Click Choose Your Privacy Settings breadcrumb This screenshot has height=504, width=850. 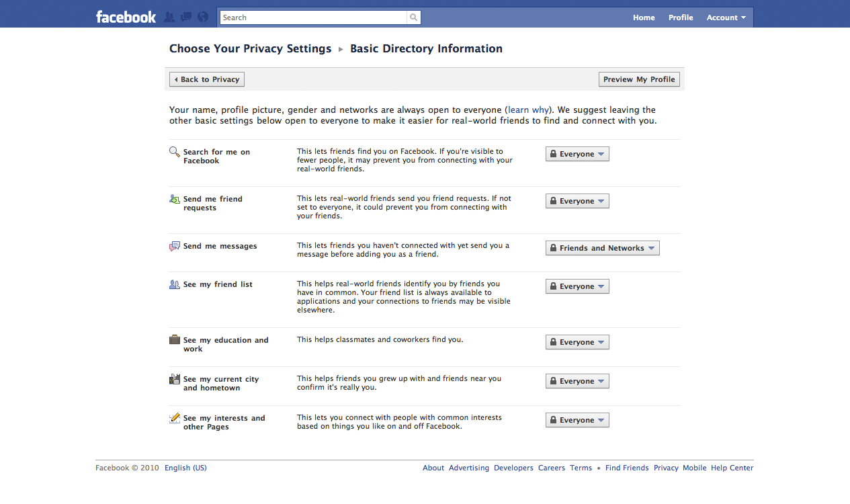251,48
